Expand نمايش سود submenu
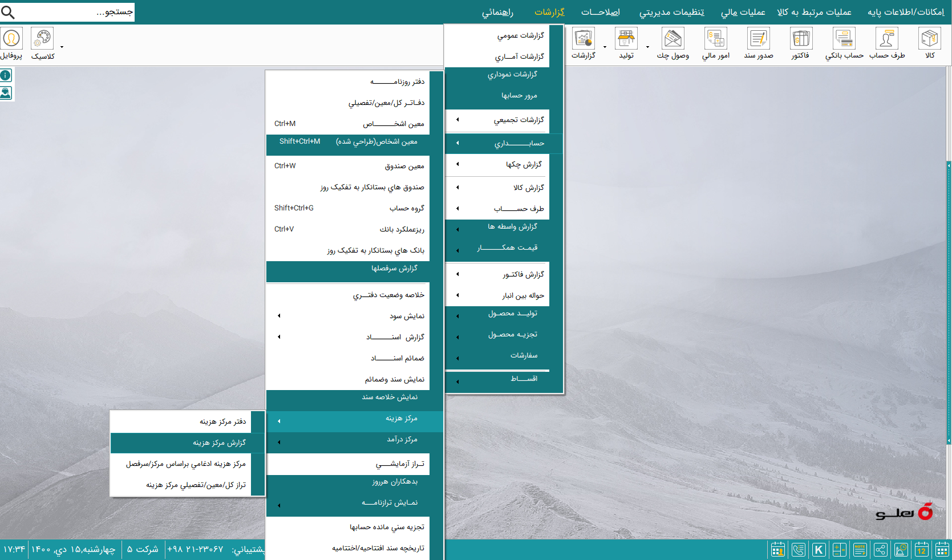The width and height of the screenshot is (952, 560). click(348, 316)
